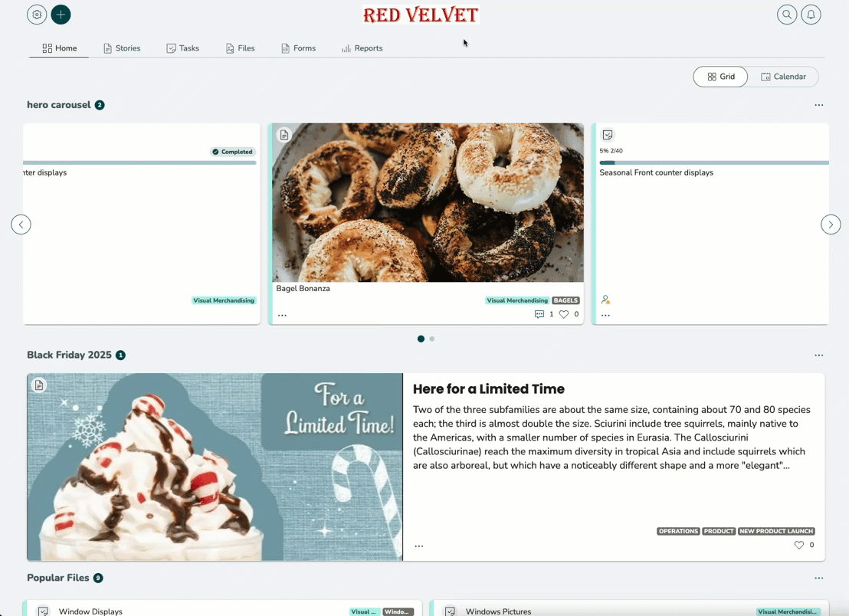Click heart icon on Here for a Limited Time
This screenshot has width=849, height=616.
coord(798,545)
